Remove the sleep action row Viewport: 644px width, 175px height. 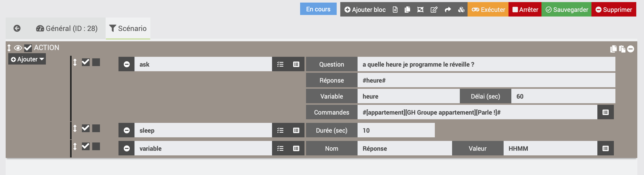click(x=126, y=130)
